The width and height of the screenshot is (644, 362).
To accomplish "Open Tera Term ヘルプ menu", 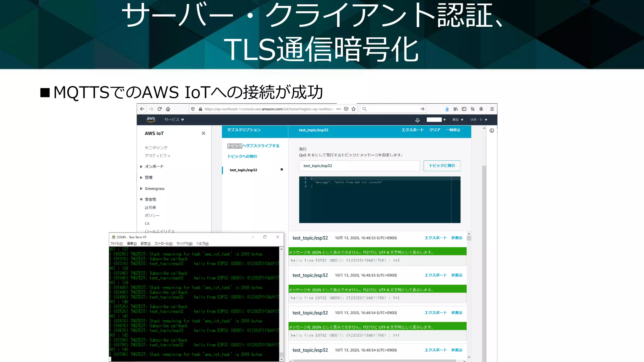I will point(203,244).
